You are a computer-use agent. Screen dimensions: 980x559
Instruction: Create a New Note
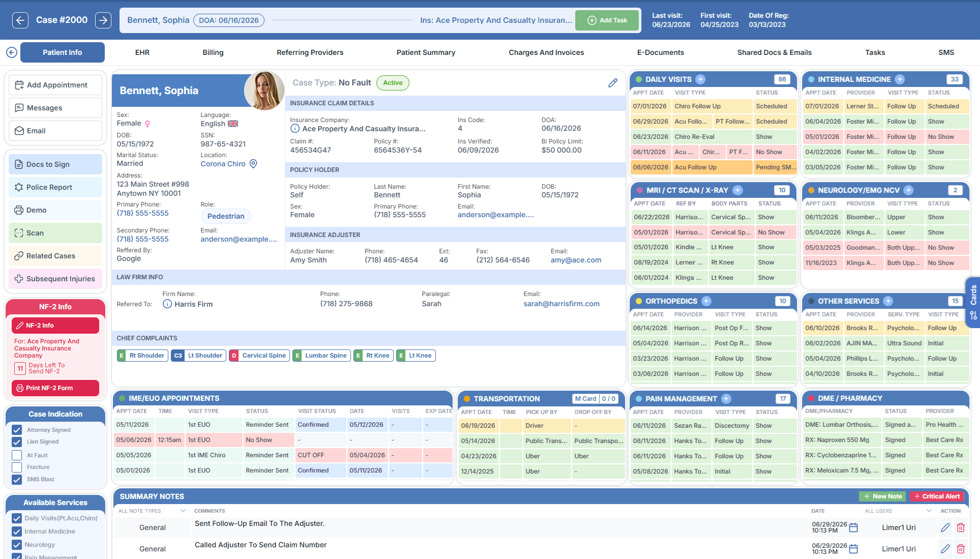coord(883,496)
